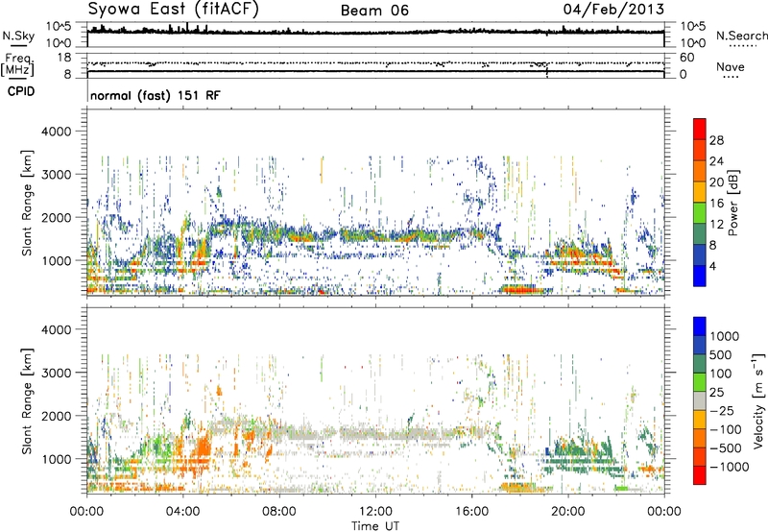Click the '4' value on Power color bar
The height and width of the screenshot is (532, 768).
(713, 266)
